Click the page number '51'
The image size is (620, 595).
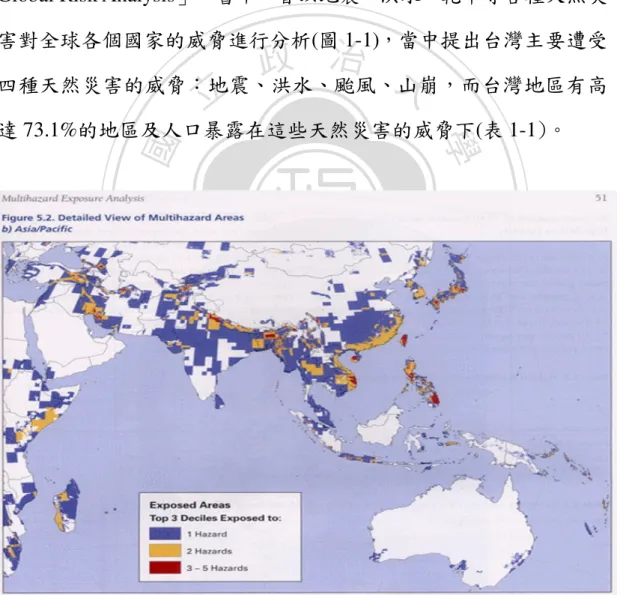(601, 197)
